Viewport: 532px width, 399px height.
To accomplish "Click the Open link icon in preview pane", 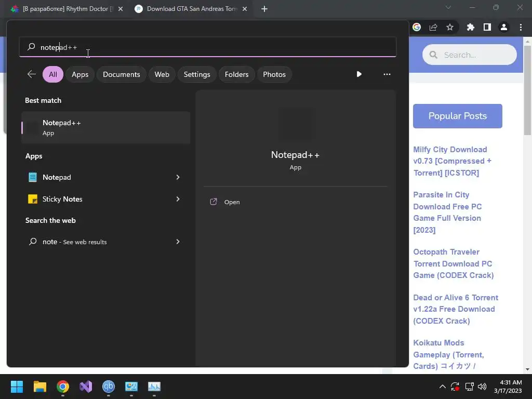I will point(214,202).
